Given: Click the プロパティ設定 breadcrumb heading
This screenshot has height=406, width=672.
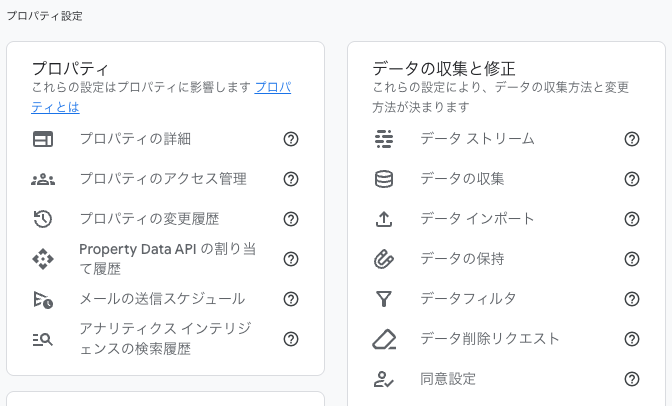Looking at the screenshot, I should point(45,16).
